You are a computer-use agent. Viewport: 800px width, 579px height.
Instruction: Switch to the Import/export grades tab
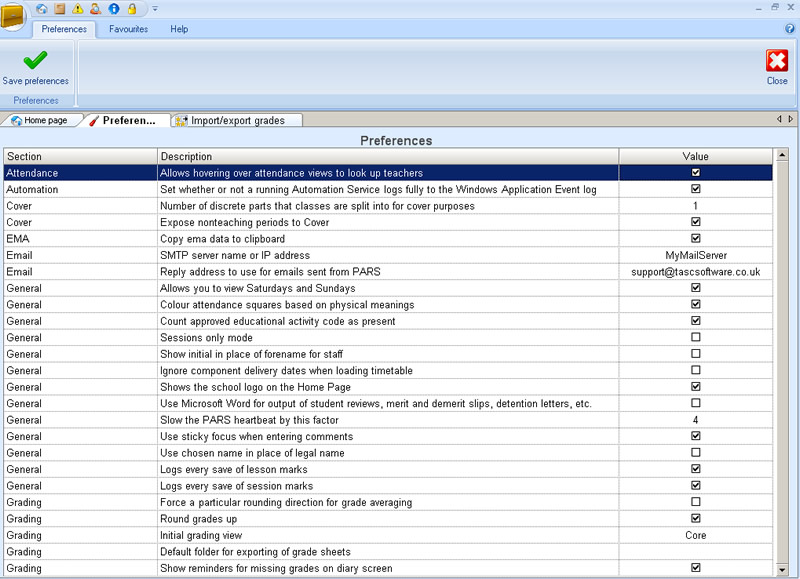click(x=237, y=120)
